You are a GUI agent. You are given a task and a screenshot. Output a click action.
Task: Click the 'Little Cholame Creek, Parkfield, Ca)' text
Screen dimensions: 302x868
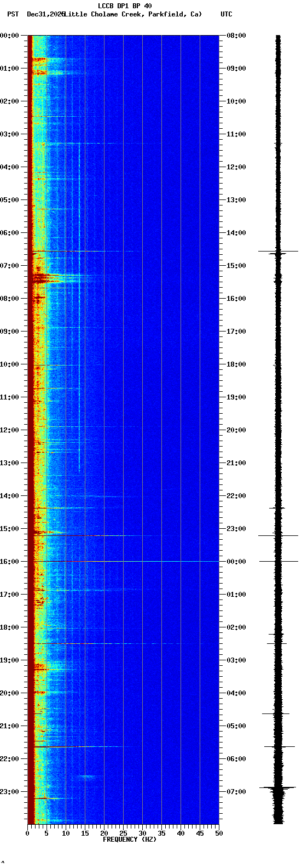coord(133,14)
